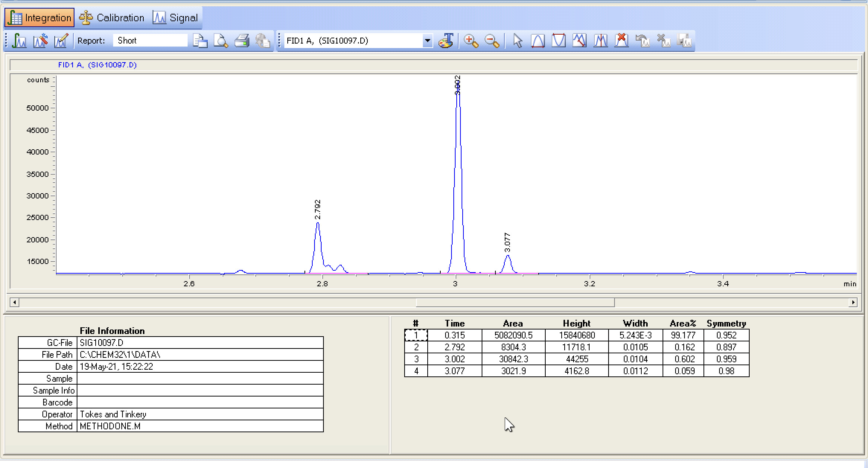The width and height of the screenshot is (868, 468).
Task: Click the empty Sample Info field
Action: (200, 390)
